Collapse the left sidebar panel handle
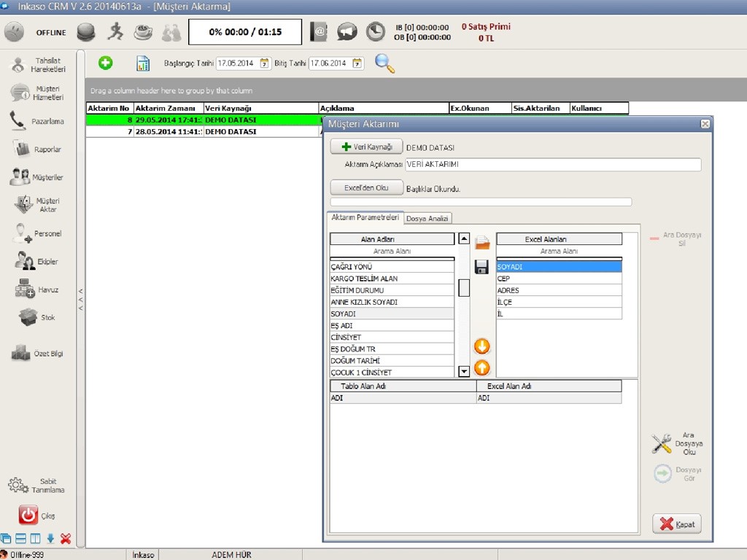Screen dimensions: 747x560 point(80,300)
